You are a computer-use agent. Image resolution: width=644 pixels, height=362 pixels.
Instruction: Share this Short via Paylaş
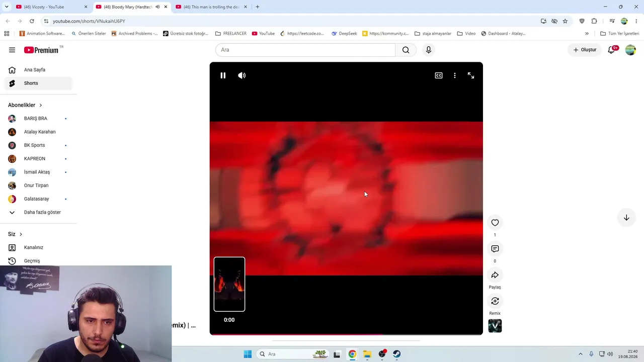click(x=495, y=275)
